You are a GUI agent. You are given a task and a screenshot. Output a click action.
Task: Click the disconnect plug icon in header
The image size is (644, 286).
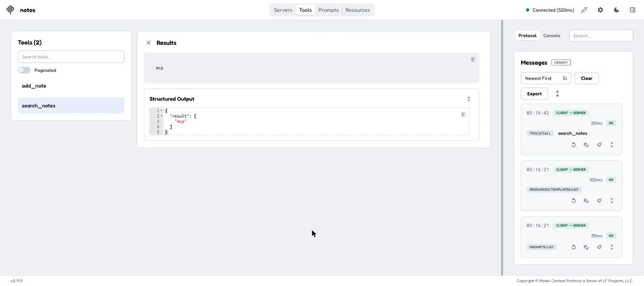pyautogui.click(x=584, y=10)
